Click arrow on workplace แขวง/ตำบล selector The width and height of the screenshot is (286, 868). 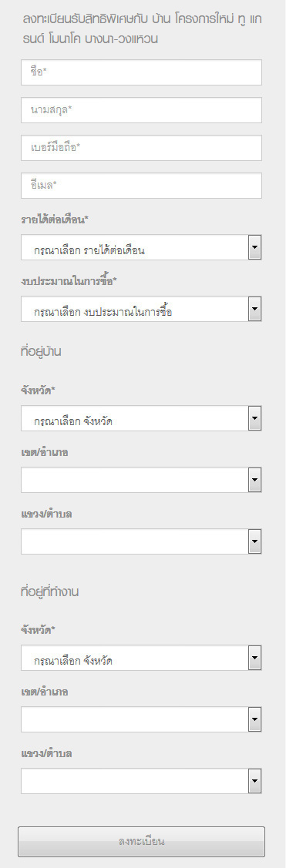tap(255, 781)
